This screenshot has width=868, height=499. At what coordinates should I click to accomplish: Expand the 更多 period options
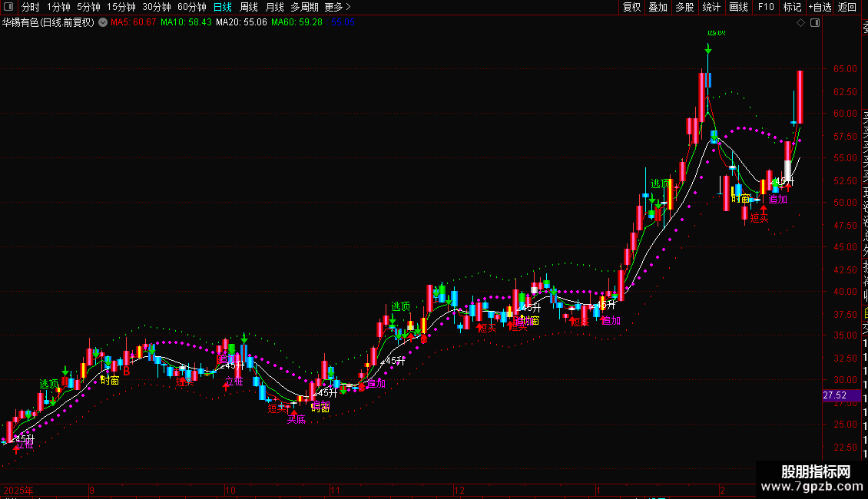[x=336, y=7]
